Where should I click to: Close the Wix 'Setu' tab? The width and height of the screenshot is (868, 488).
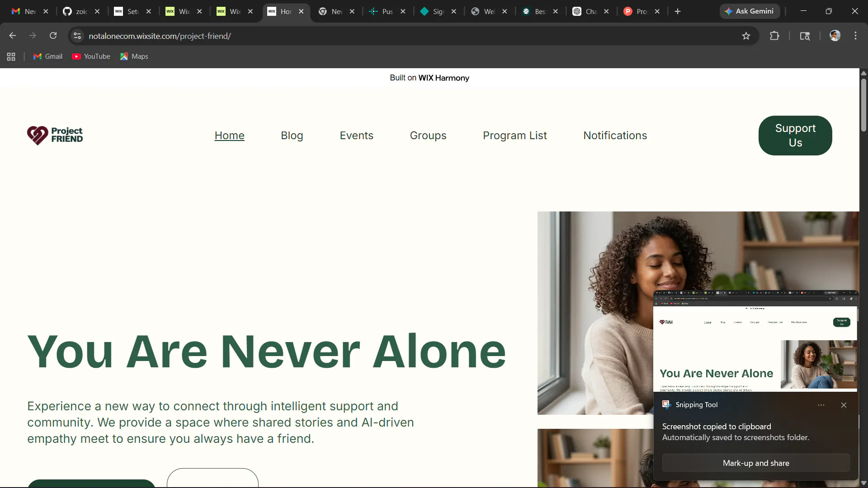click(149, 11)
